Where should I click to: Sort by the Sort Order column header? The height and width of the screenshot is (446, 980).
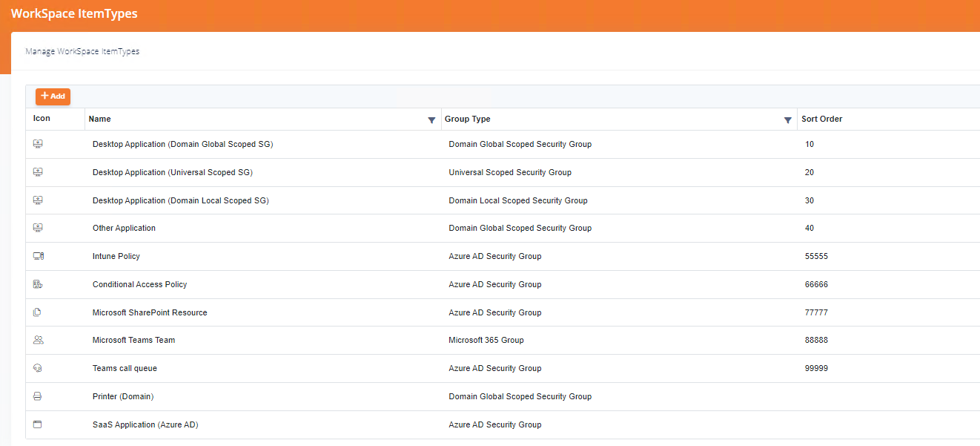pos(821,119)
